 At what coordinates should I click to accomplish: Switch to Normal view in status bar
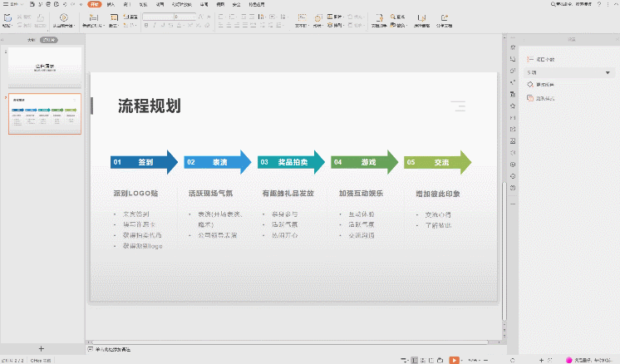tap(415, 360)
